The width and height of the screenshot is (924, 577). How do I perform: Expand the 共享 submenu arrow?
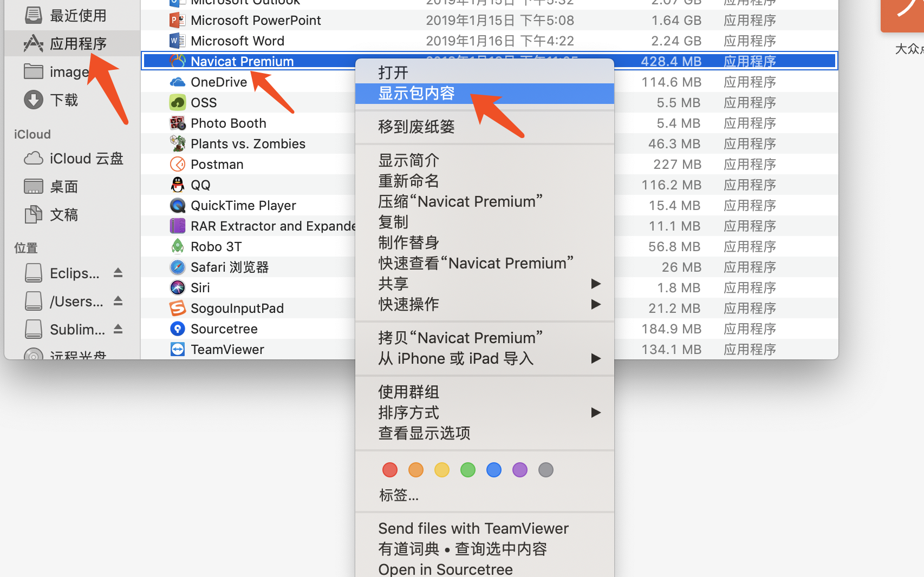(596, 284)
